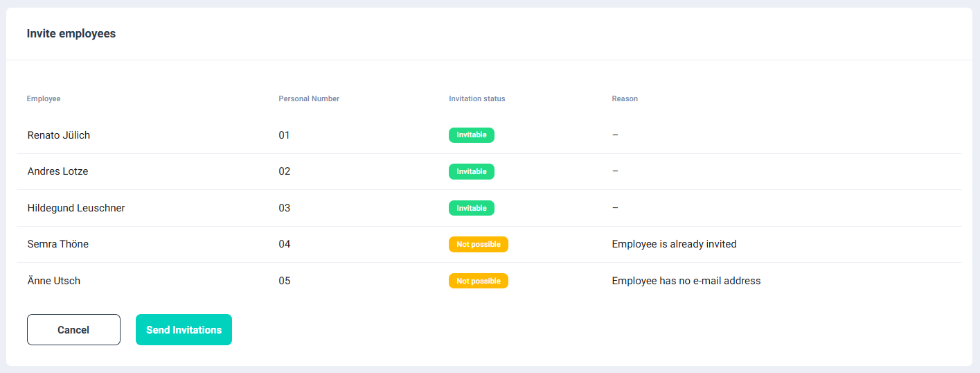Click Änne Utsch's Not possible badge

coord(478,281)
